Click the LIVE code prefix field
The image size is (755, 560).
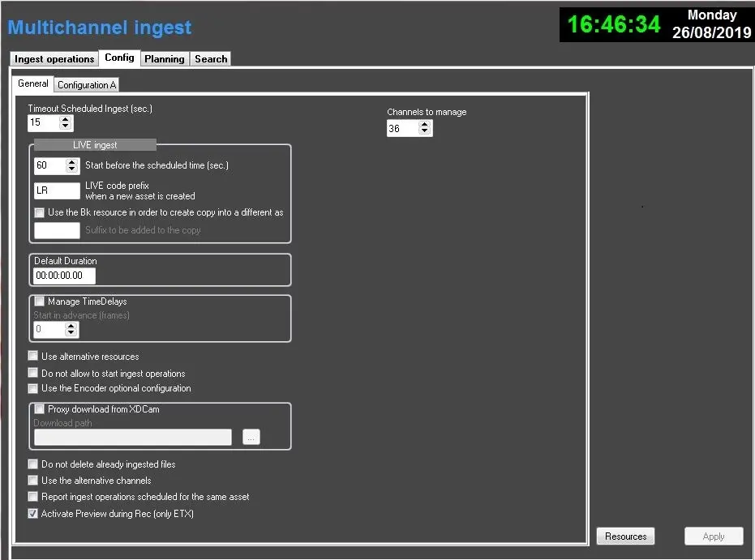click(57, 190)
